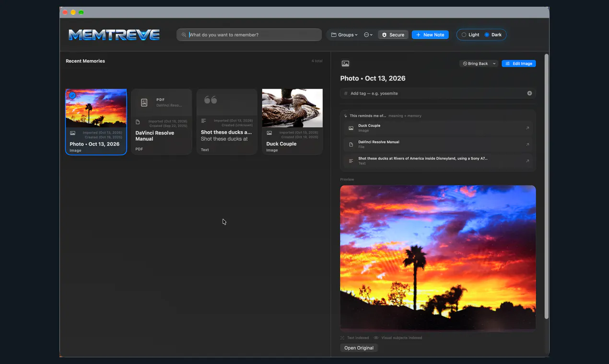Click Open Original button

click(359, 348)
